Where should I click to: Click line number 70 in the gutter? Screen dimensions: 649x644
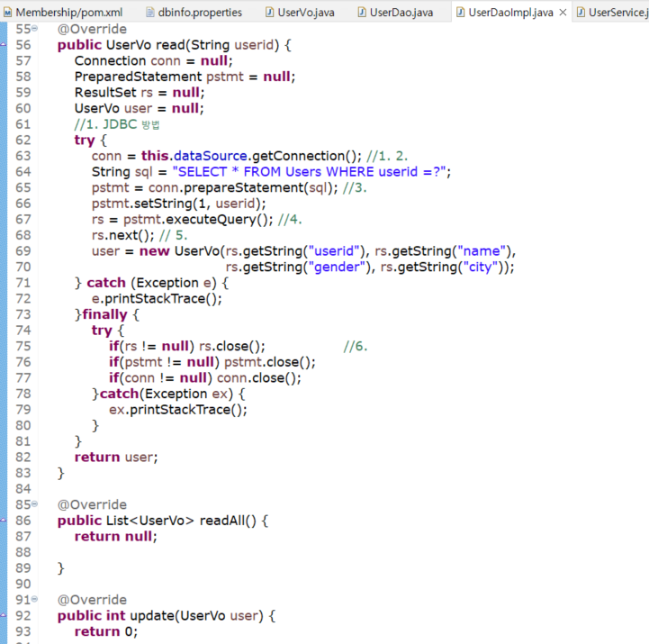pos(23,267)
